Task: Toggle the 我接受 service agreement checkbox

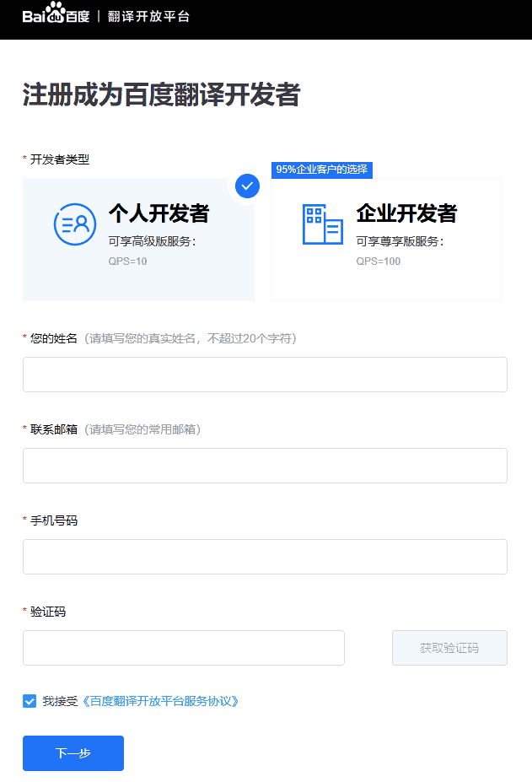Action: click(x=30, y=701)
